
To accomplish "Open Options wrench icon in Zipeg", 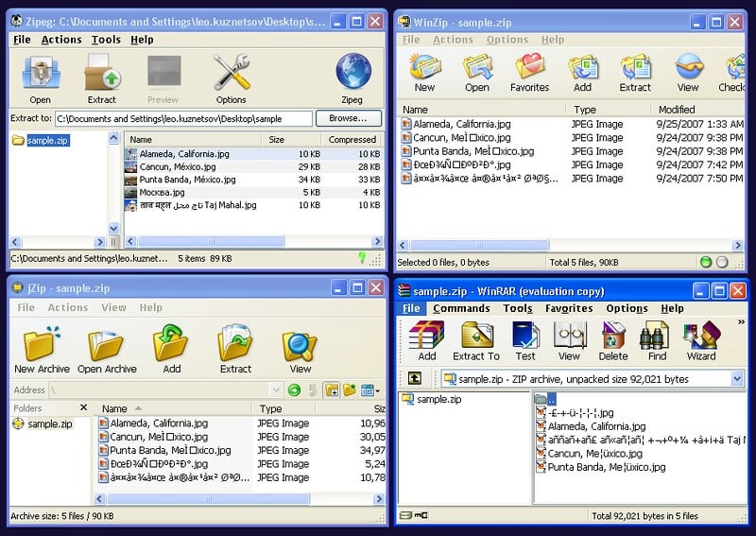I will (232, 73).
